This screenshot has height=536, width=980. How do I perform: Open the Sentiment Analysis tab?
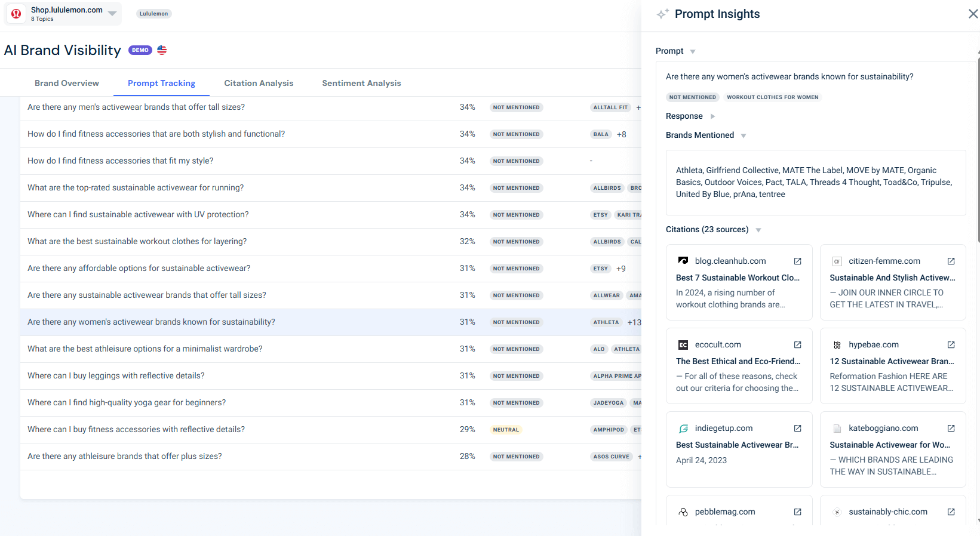click(x=361, y=83)
